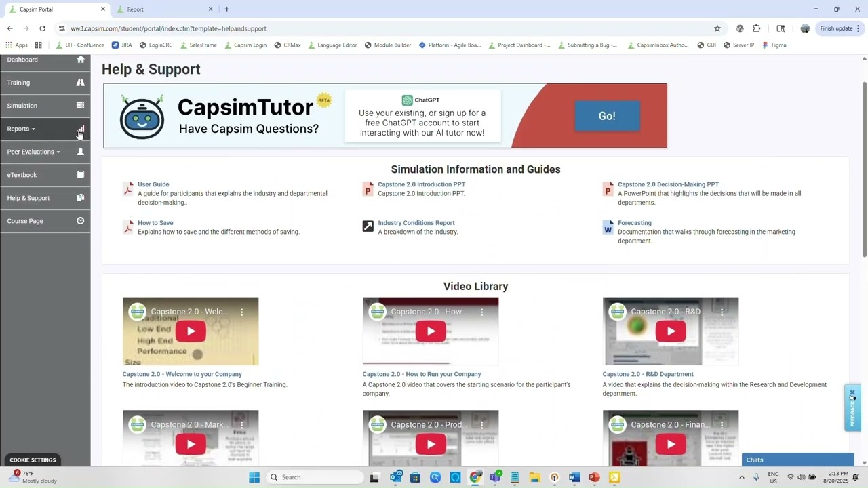The width and height of the screenshot is (868, 488).
Task: Open the COOKIE SETTINGS button
Action: [x=33, y=460]
